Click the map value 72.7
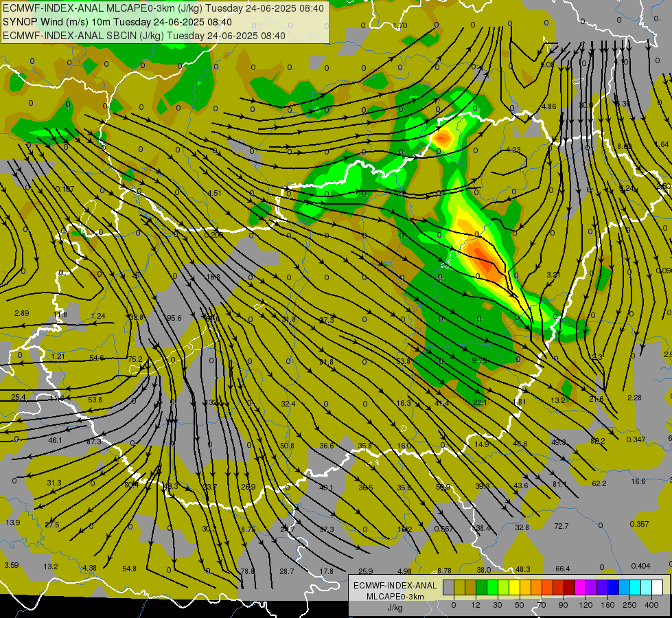 tap(561, 526)
